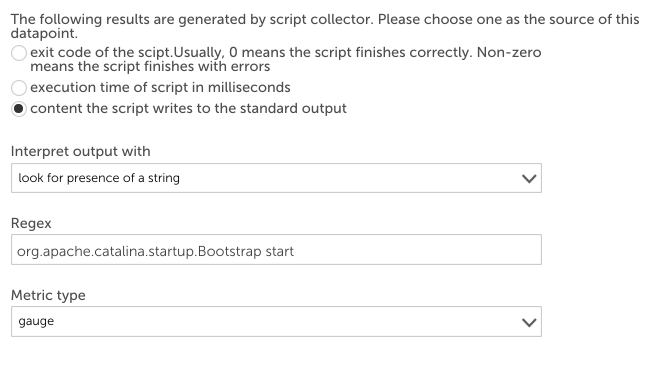Click the gauge value text

[x=36, y=321]
